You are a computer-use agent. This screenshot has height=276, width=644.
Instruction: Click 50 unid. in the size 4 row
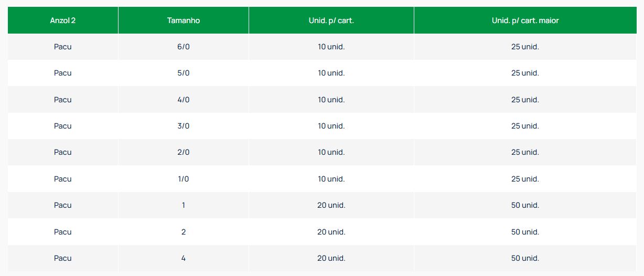pyautogui.click(x=525, y=258)
